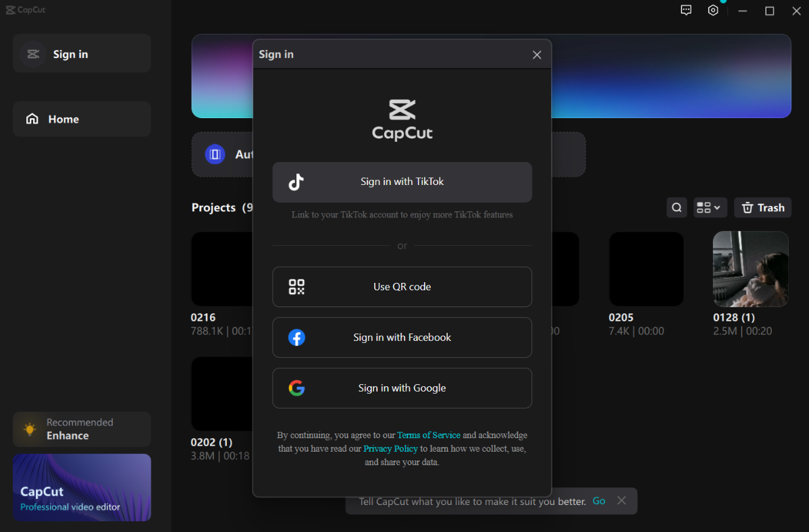Click the CapCut logo in dialog
Image resolution: width=809 pixels, height=532 pixels.
pyautogui.click(x=402, y=119)
